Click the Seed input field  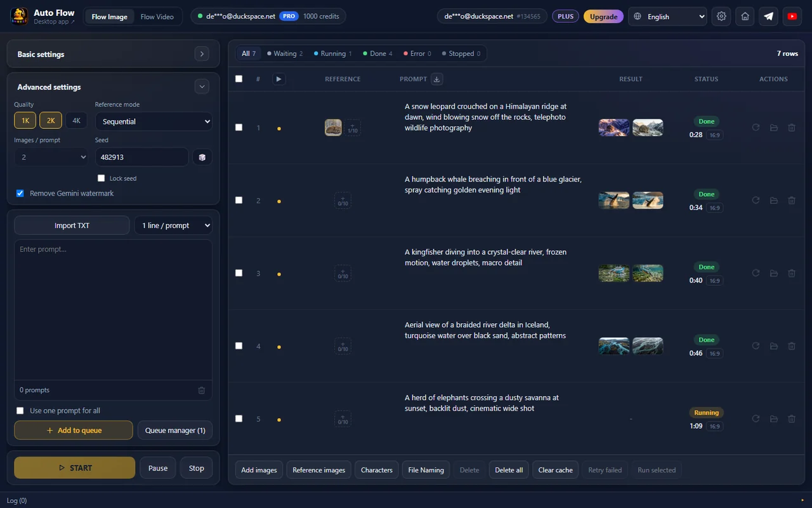141,157
